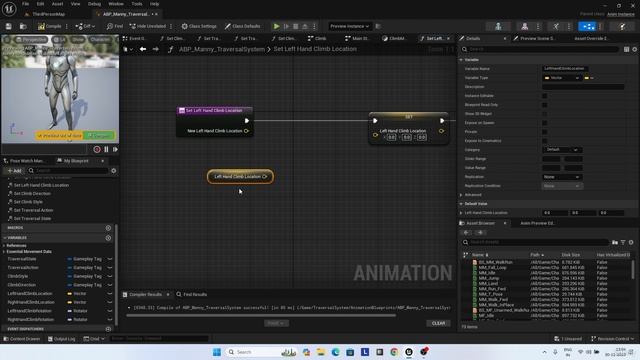
Task: Open the Preview Scene Settings tab
Action: click(534, 38)
